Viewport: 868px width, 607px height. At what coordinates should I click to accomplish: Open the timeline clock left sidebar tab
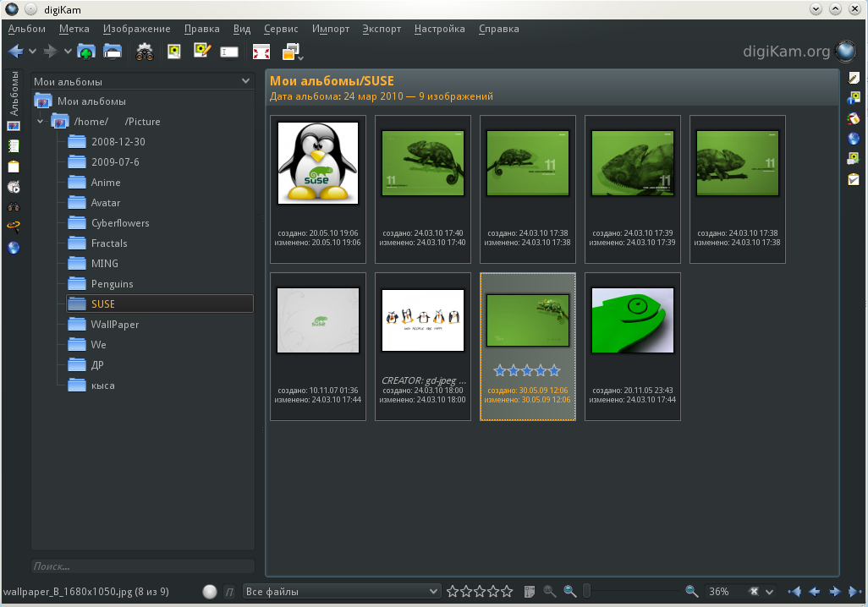pyautogui.click(x=14, y=187)
